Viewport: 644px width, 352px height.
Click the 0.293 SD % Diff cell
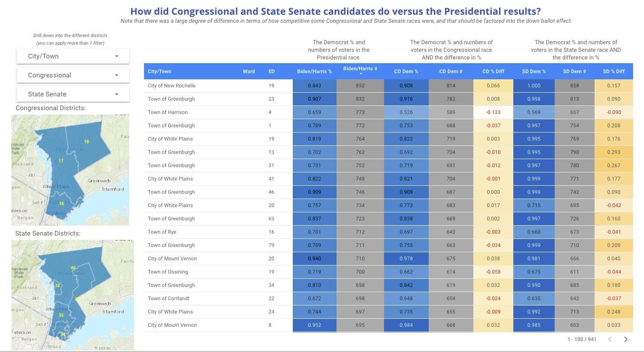pos(614,152)
